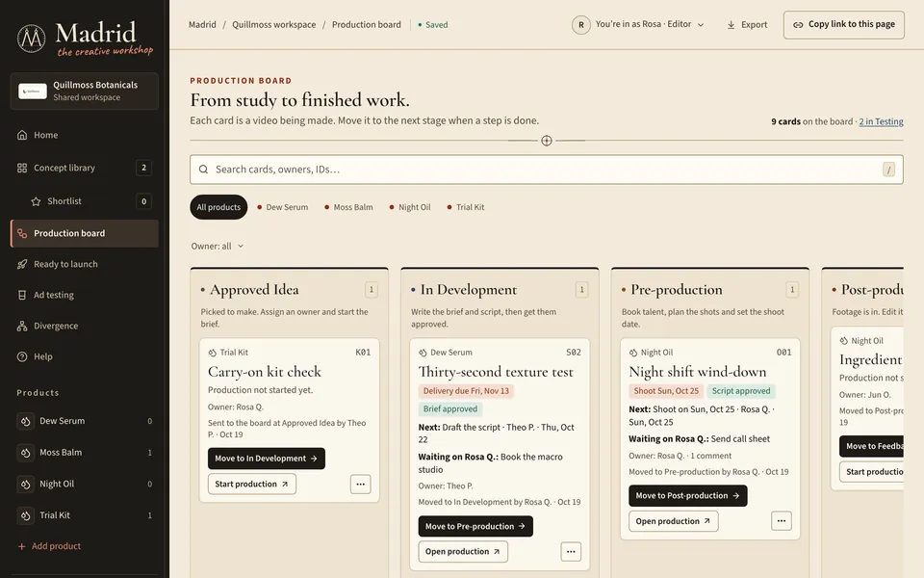Viewport: 924px width, 578px height.
Task: Select All products filter chip
Action: (x=218, y=207)
